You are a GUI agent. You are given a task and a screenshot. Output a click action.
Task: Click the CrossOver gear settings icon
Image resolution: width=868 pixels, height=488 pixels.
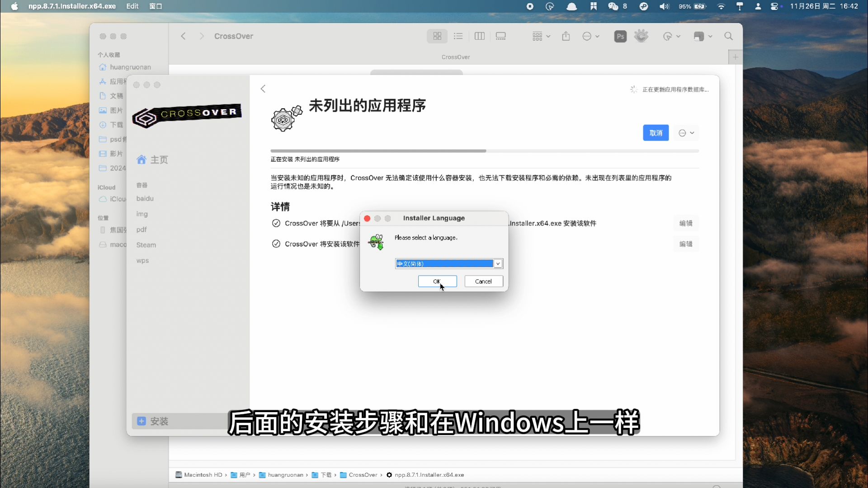click(x=285, y=118)
